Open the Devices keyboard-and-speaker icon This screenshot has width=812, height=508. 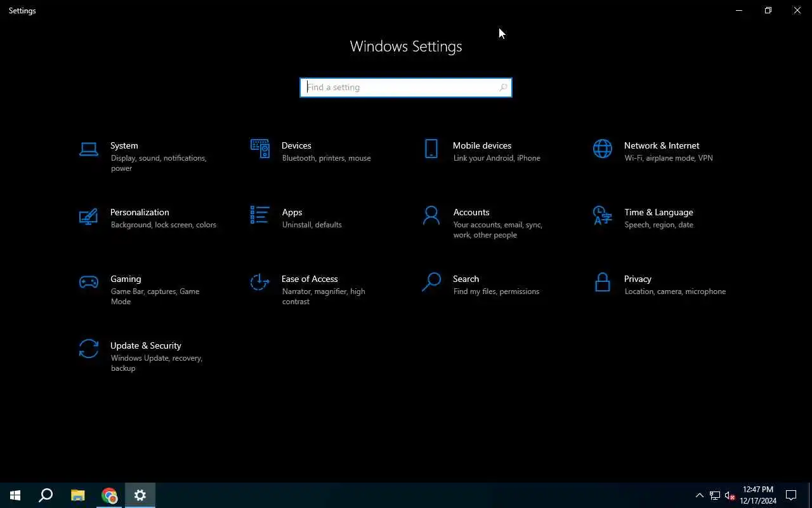260,149
